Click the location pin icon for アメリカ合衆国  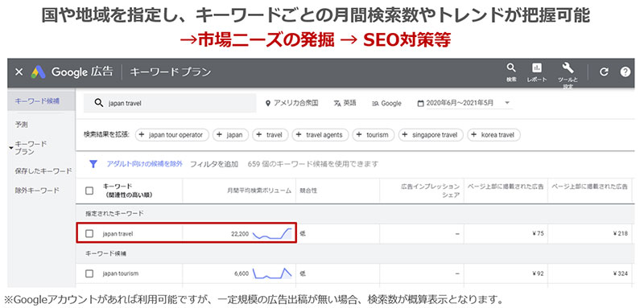coord(268,104)
